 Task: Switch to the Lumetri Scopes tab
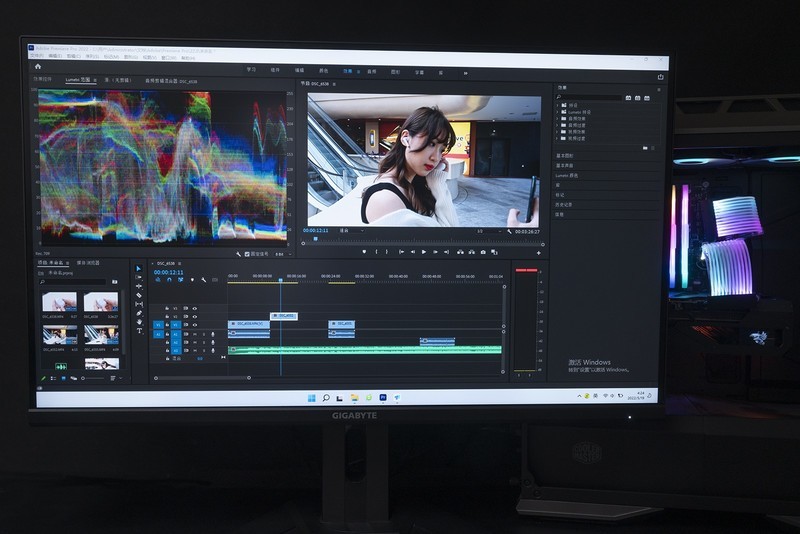[x=79, y=79]
